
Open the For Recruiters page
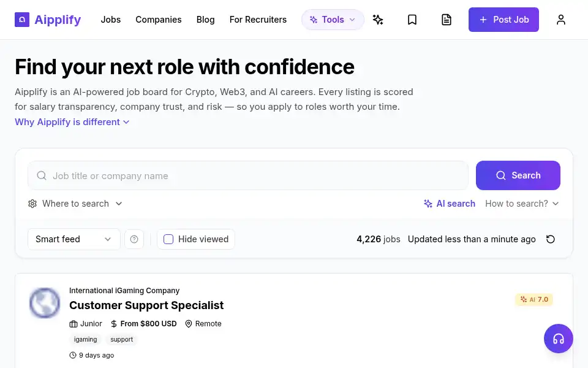click(x=258, y=20)
